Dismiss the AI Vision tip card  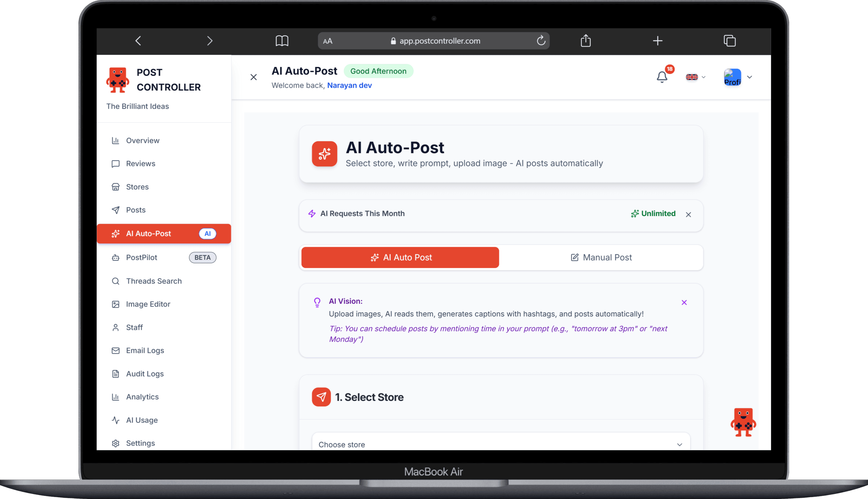pyautogui.click(x=684, y=302)
